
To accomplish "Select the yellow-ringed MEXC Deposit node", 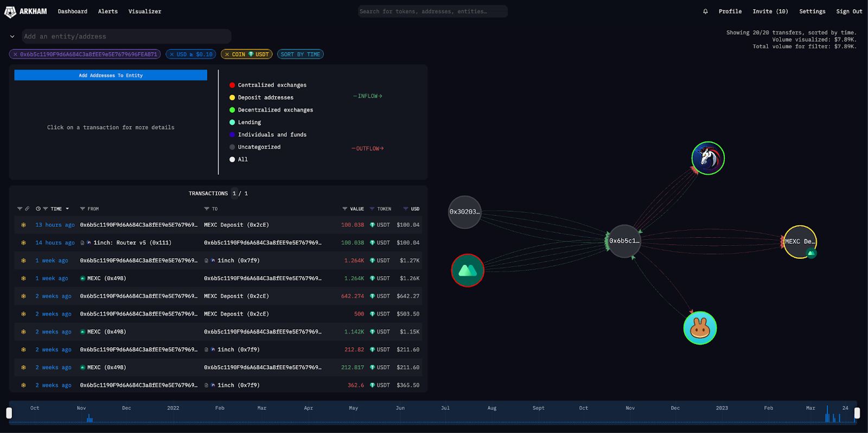I will point(800,241).
